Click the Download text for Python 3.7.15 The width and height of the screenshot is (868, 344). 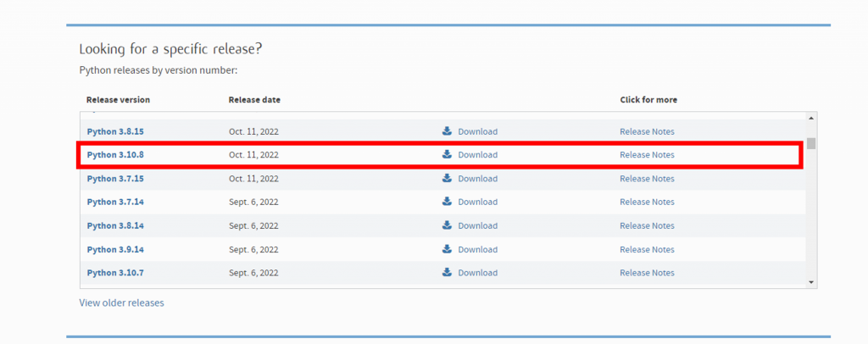[x=478, y=179]
